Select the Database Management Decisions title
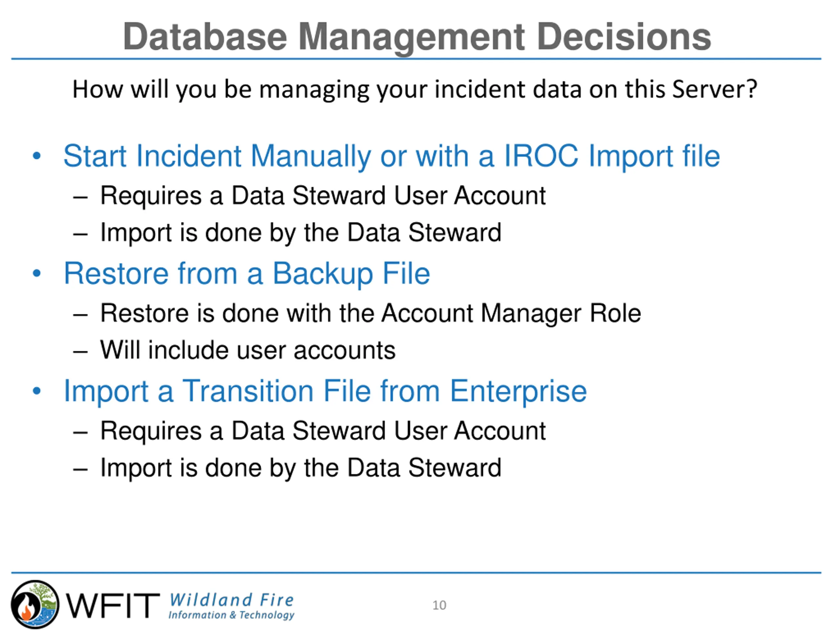Image resolution: width=840 pixels, height=630 pixels. click(x=417, y=37)
